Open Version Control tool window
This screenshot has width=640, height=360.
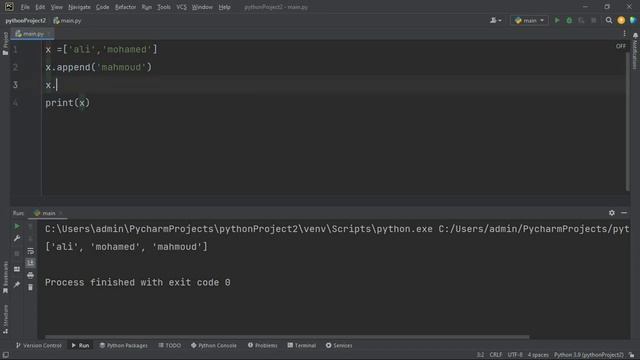point(38,345)
